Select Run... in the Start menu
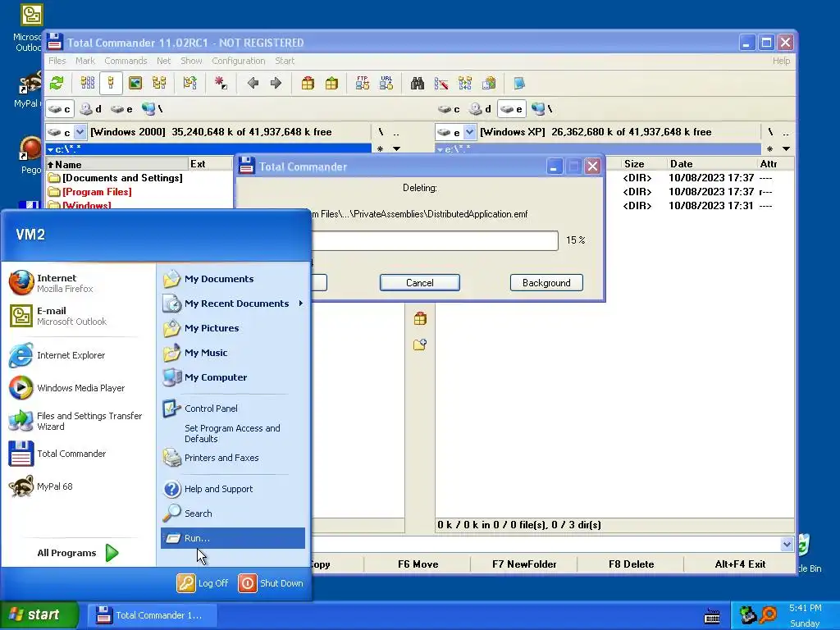 [232, 538]
